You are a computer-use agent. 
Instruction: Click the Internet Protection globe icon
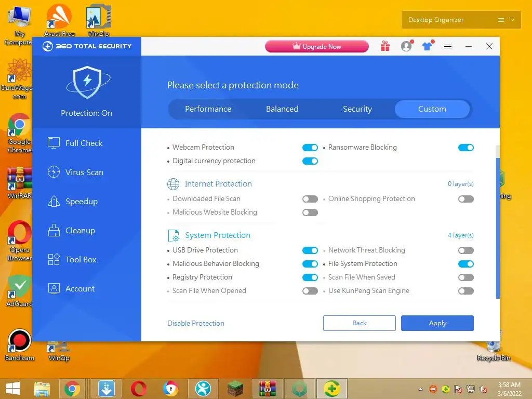point(173,184)
